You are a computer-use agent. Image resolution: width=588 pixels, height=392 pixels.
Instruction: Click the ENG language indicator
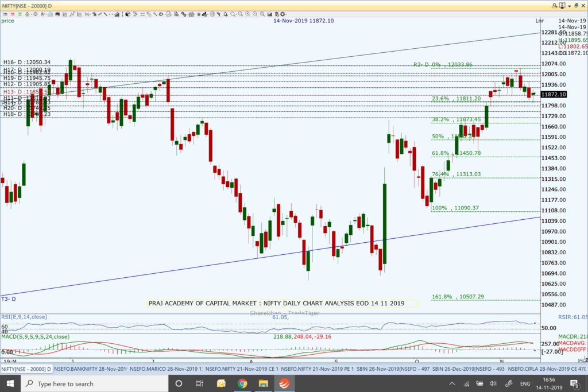pos(525,383)
